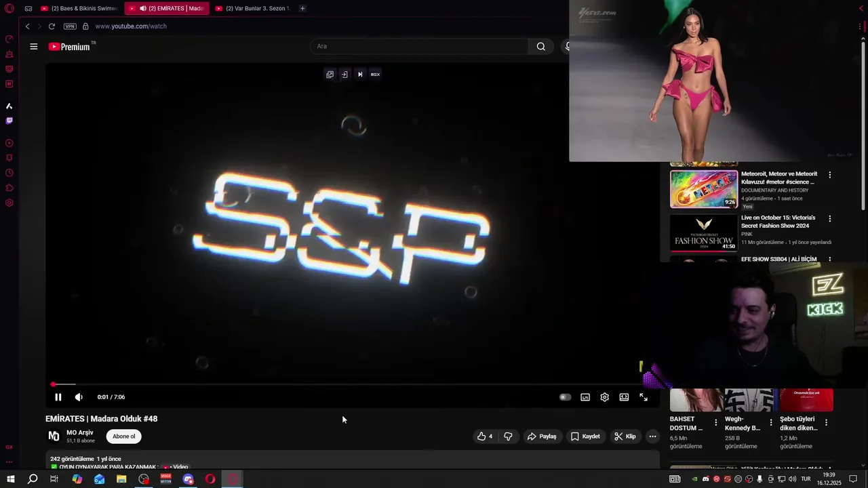This screenshot has width=868, height=488.
Task: Like the video thumbs up
Action: coord(484,436)
